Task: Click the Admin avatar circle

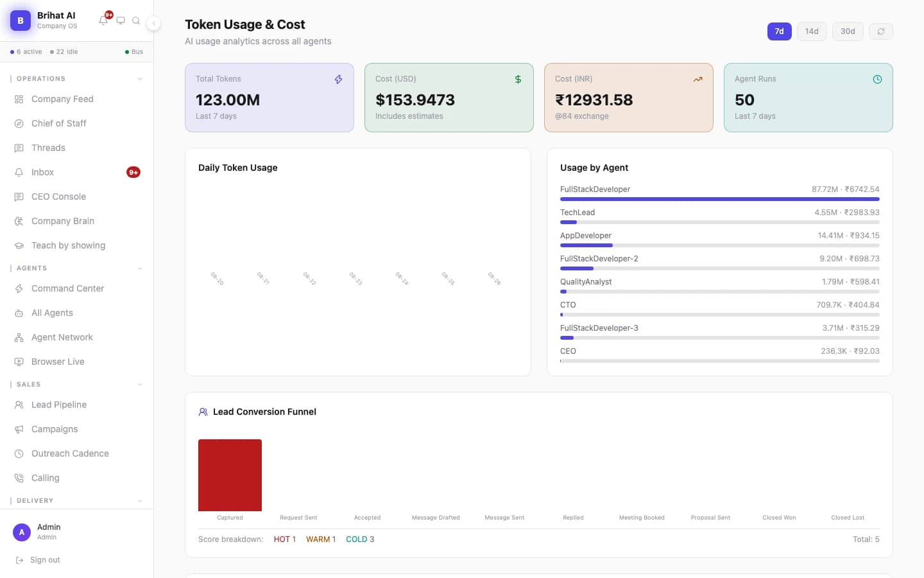Action: click(x=22, y=532)
